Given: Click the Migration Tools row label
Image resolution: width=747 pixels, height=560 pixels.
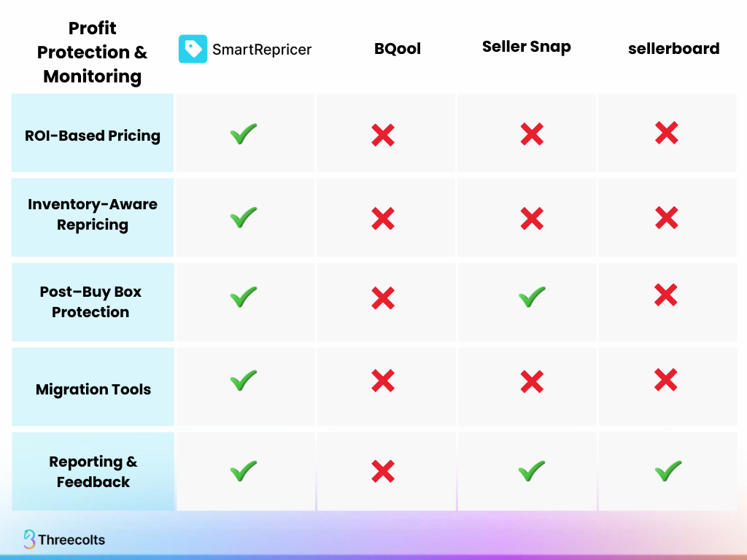Looking at the screenshot, I should [93, 389].
